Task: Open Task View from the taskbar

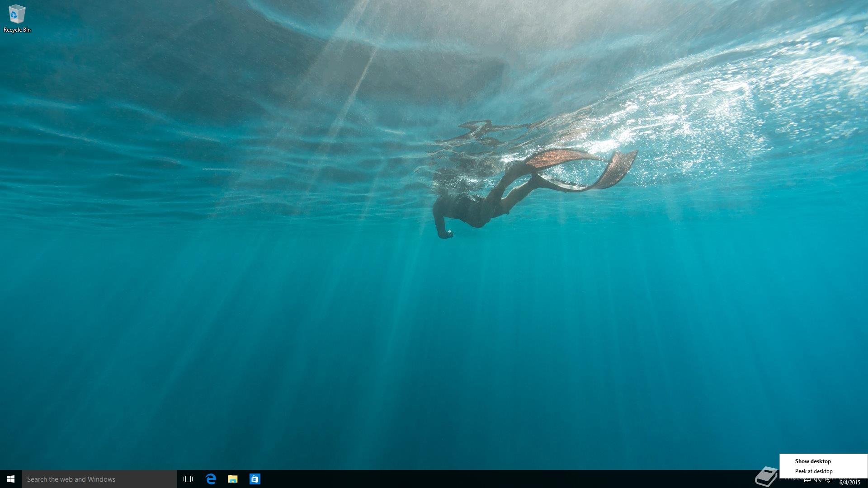Action: [188, 479]
